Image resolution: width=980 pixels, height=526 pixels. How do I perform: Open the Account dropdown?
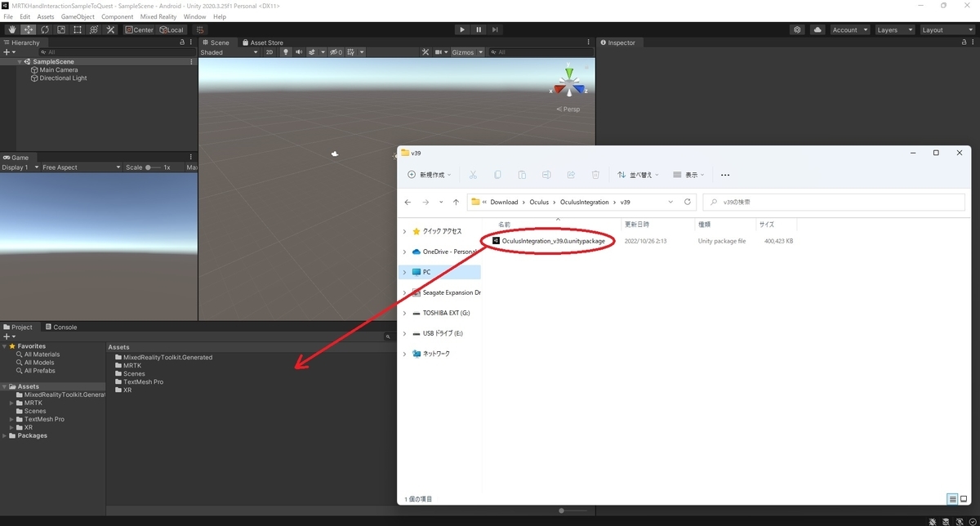pyautogui.click(x=849, y=29)
